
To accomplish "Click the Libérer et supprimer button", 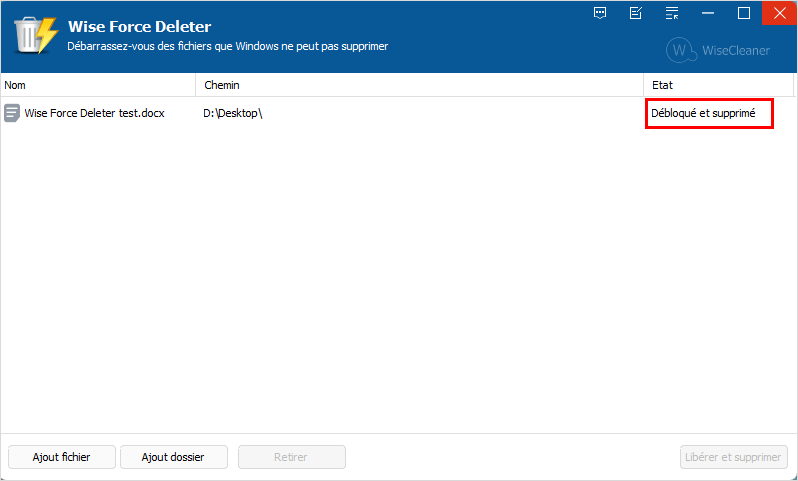I will point(733,457).
